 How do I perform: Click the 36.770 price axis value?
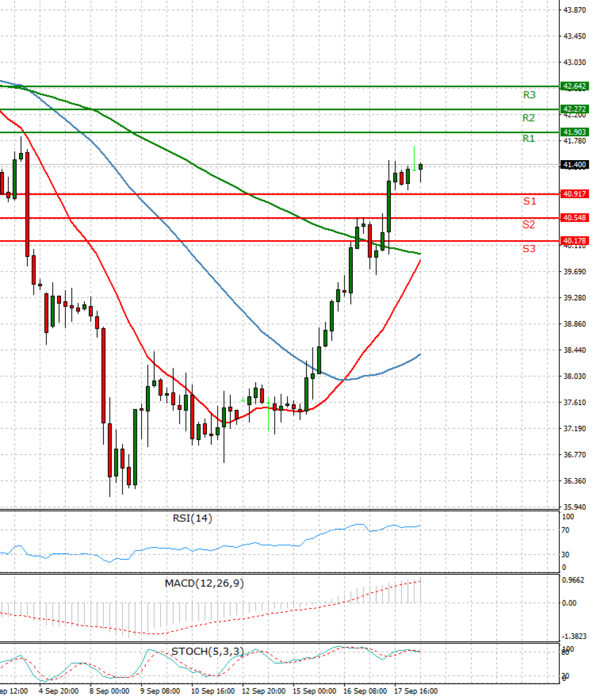click(575, 454)
